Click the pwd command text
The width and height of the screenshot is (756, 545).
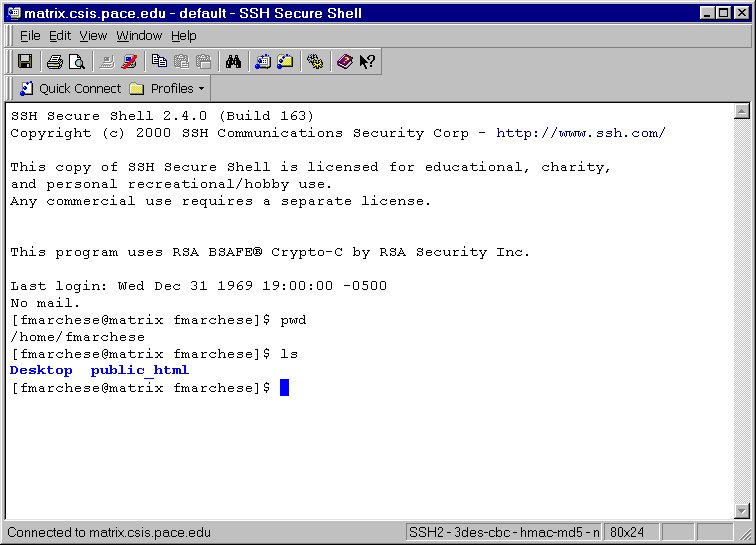tap(293, 321)
